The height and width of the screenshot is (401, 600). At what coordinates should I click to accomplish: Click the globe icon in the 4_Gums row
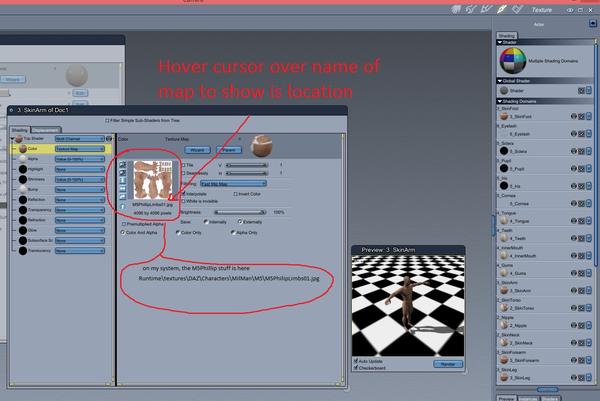tap(574, 273)
